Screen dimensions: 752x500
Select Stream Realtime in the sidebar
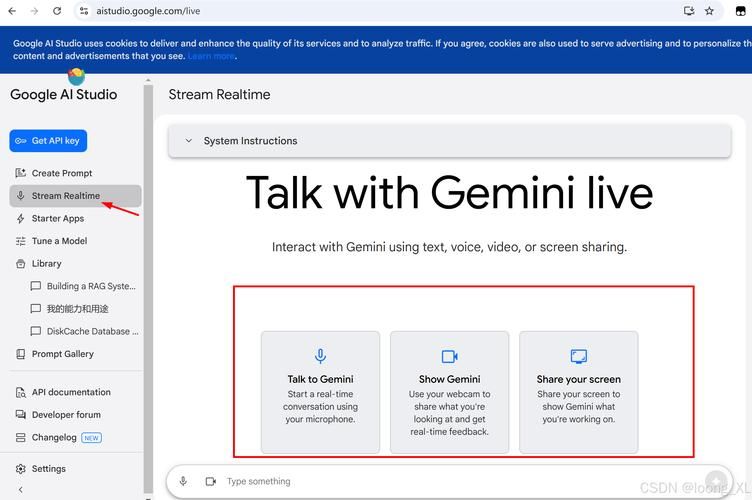[x=66, y=196]
